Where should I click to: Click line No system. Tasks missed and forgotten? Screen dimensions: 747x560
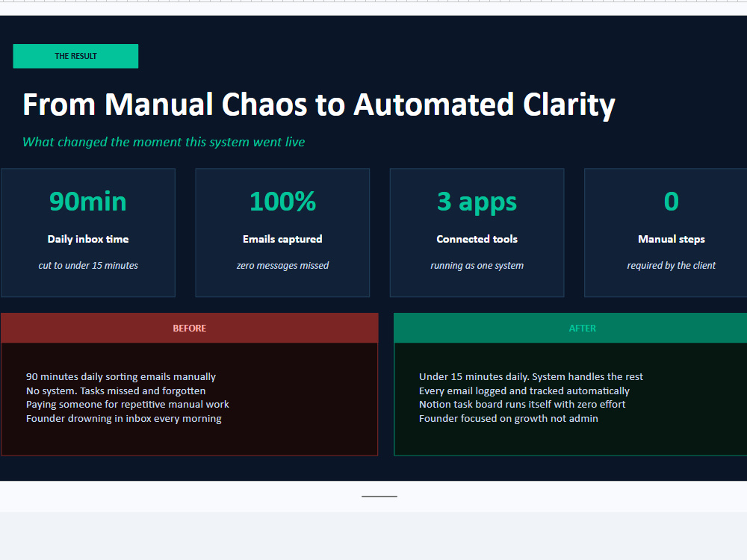coord(116,391)
